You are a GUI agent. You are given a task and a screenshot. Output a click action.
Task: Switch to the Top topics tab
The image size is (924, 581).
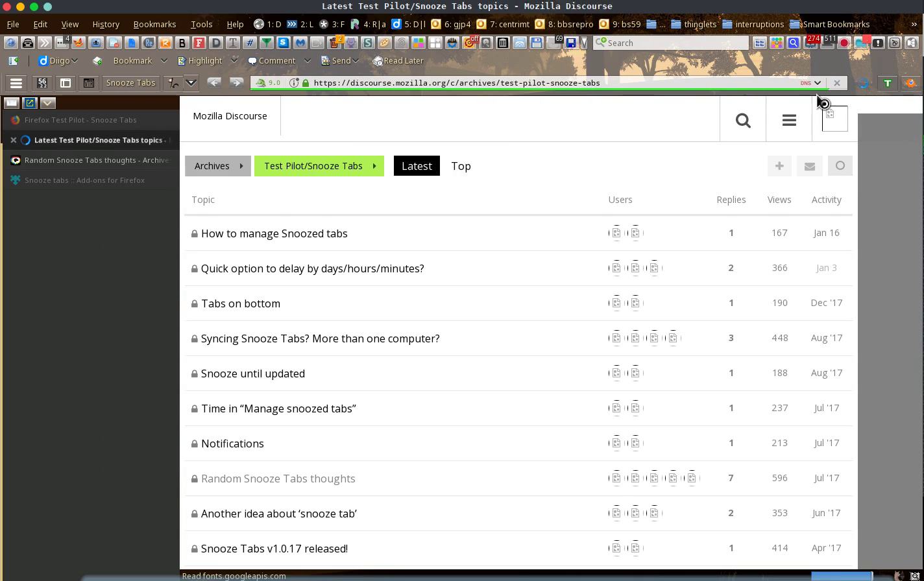coord(461,166)
